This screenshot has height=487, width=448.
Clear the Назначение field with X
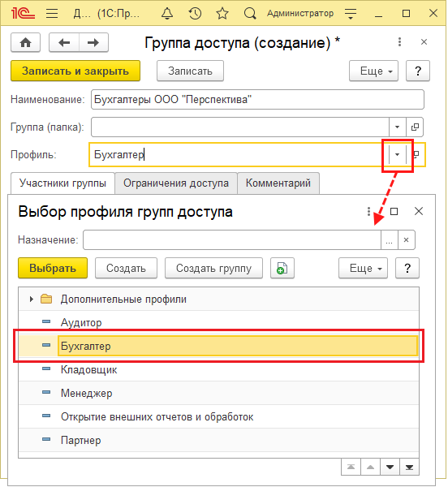click(406, 239)
